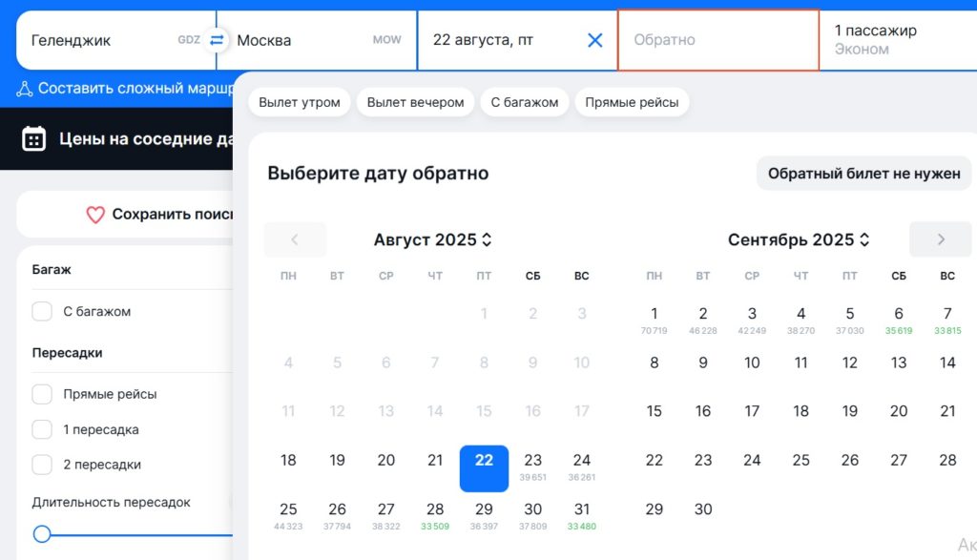The width and height of the screenshot is (977, 560).
Task: Open the Сентябрь 2025 month selector
Action: click(799, 239)
